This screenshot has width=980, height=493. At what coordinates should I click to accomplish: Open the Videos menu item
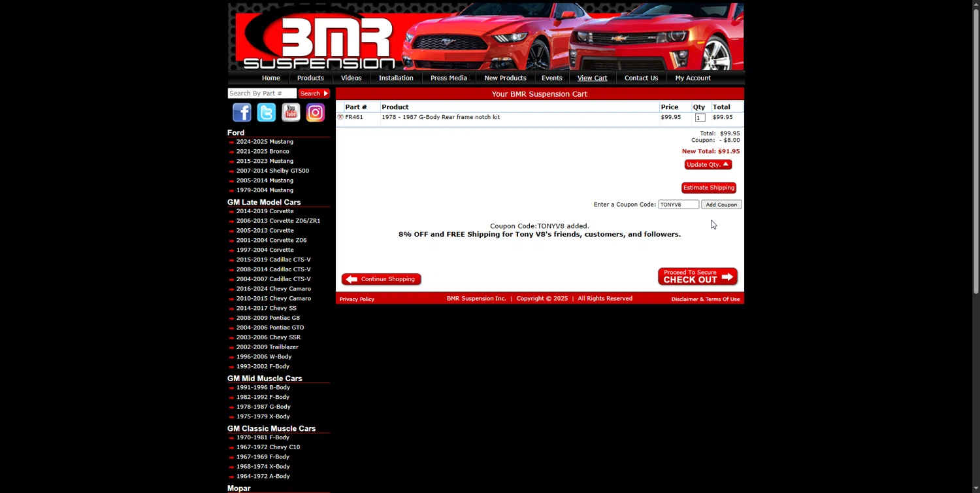click(351, 78)
